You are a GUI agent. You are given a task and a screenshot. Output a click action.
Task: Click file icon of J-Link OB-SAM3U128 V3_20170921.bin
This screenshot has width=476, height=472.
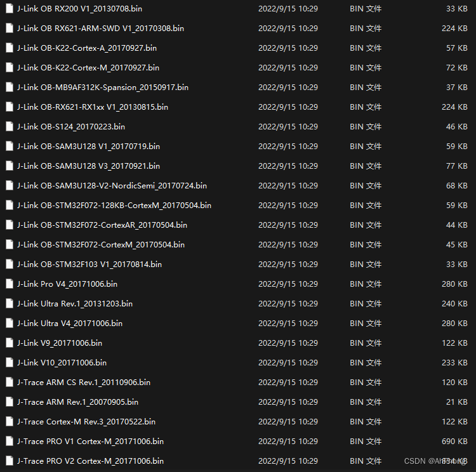point(10,166)
